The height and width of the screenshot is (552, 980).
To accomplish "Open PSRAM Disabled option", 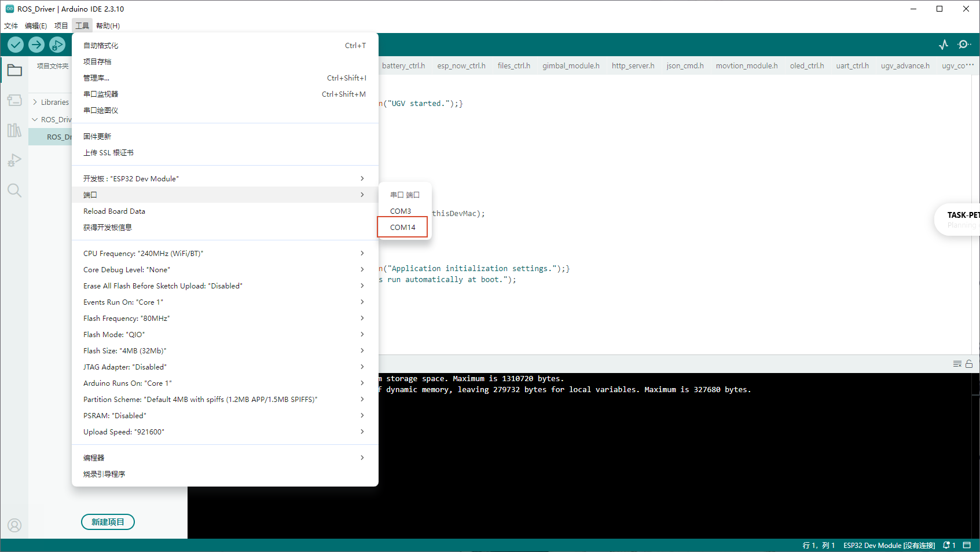I will coord(225,415).
